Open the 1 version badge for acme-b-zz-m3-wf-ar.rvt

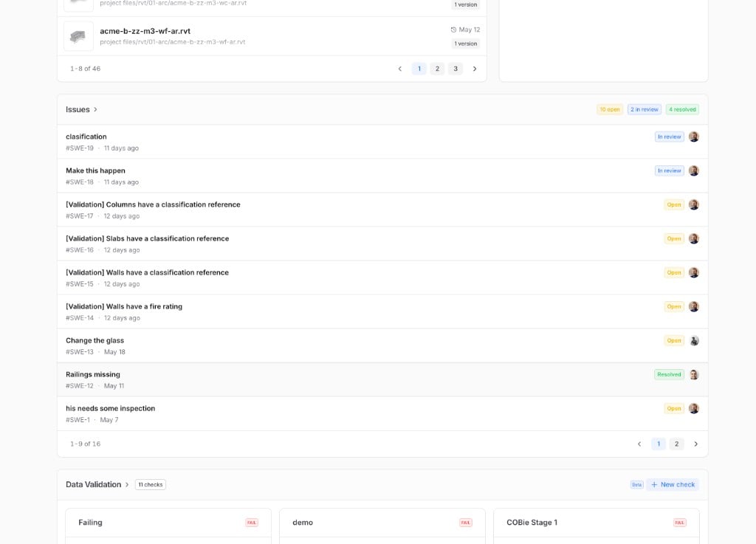point(466,44)
